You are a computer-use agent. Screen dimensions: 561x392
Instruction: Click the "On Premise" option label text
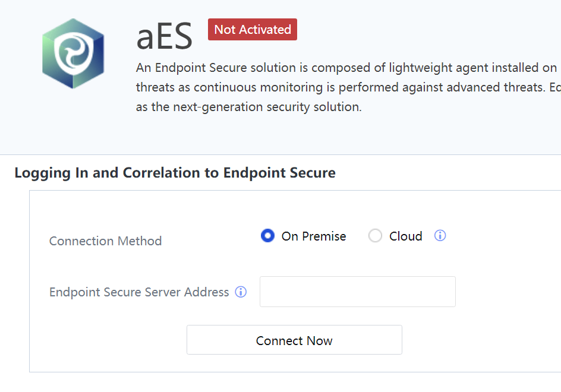pyautogui.click(x=314, y=236)
